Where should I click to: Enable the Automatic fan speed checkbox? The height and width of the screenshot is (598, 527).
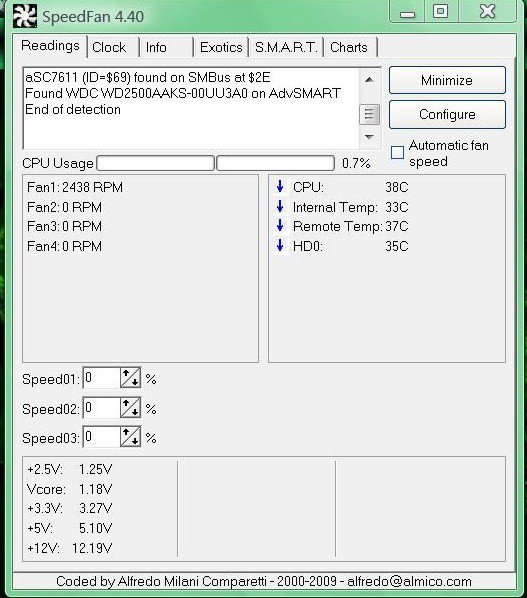[397, 153]
